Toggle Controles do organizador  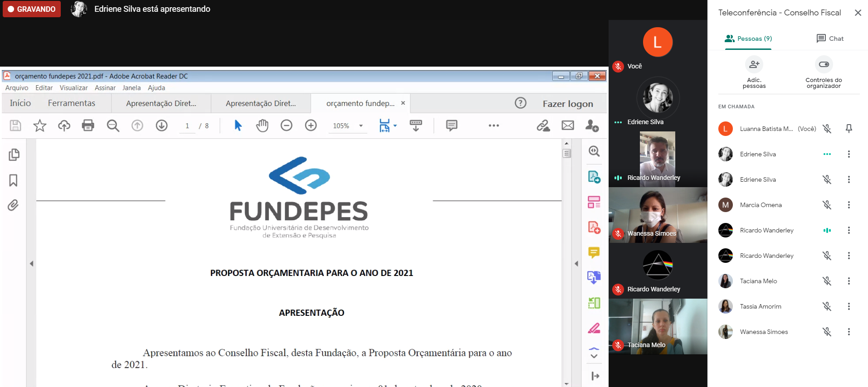click(x=824, y=64)
